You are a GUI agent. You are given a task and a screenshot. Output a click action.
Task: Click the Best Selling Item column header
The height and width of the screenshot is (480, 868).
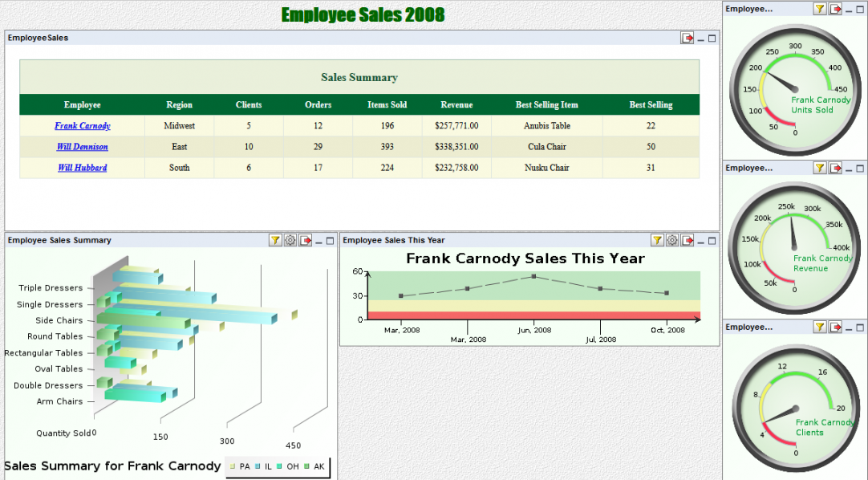pos(546,104)
